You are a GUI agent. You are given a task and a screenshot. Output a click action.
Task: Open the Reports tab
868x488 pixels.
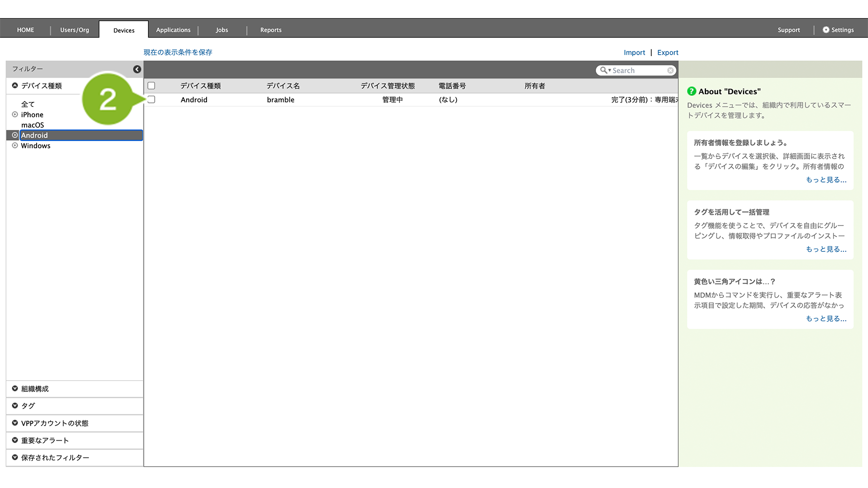pos(271,30)
